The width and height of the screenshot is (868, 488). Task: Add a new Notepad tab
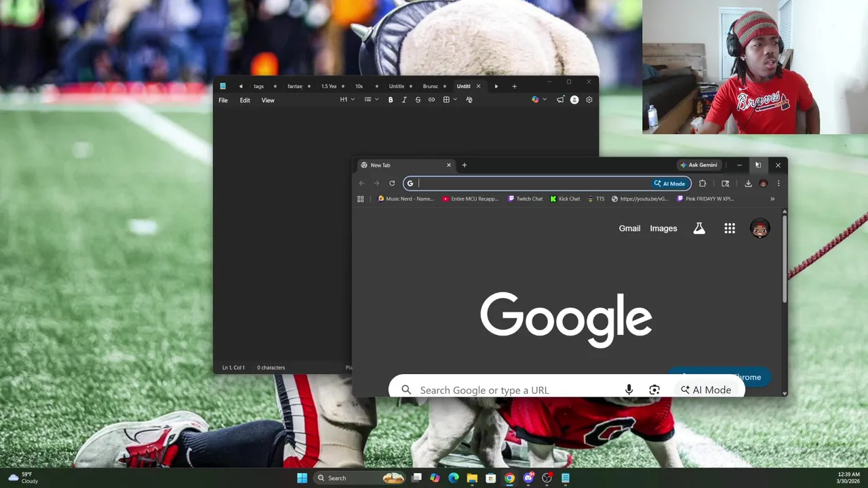coord(514,86)
